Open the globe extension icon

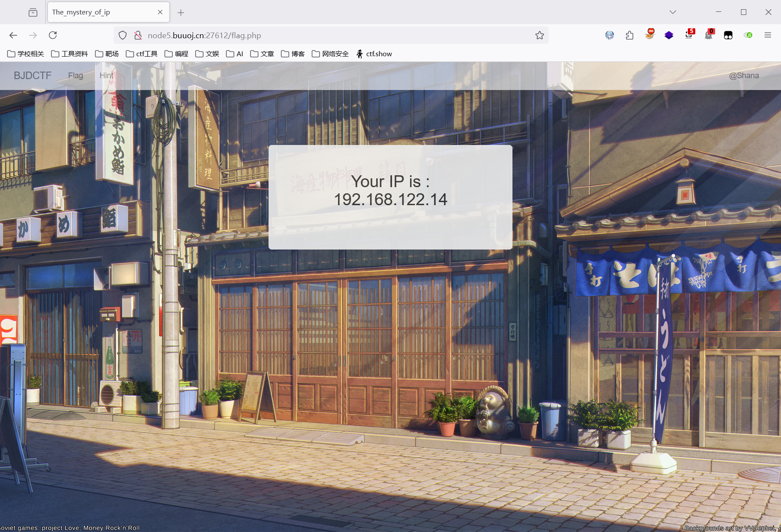tap(610, 35)
